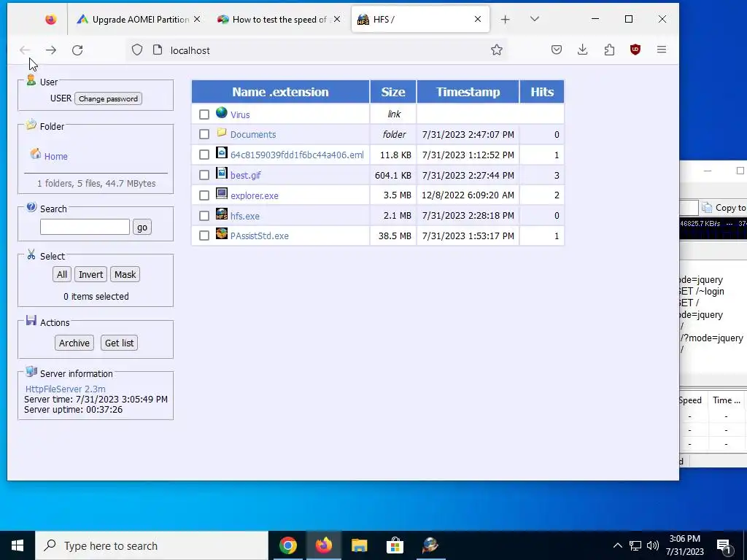
Task: Sort by Size column header
Action: click(393, 92)
